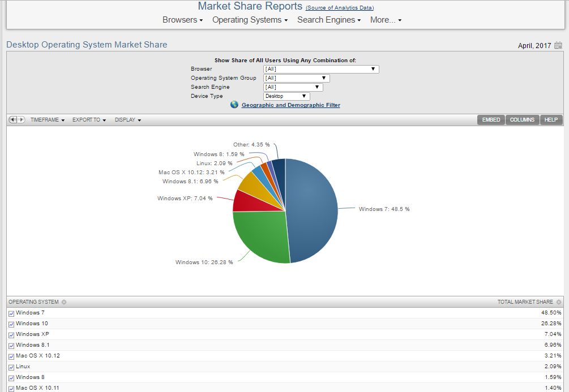
Task: Toggle Windows XP row chart checkbox
Action: point(11,335)
